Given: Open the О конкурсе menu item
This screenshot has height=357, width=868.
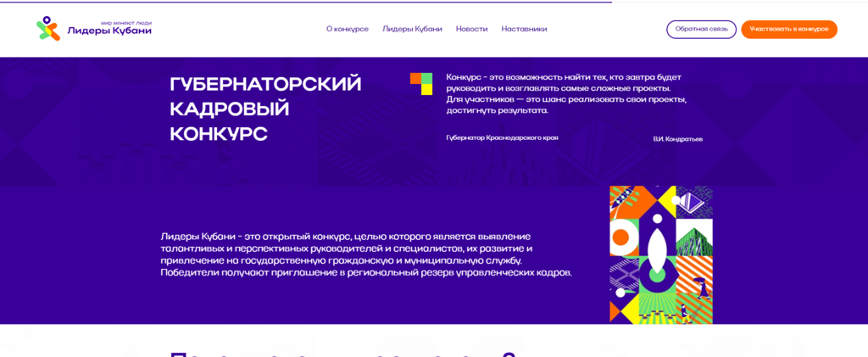Looking at the screenshot, I should (x=348, y=29).
